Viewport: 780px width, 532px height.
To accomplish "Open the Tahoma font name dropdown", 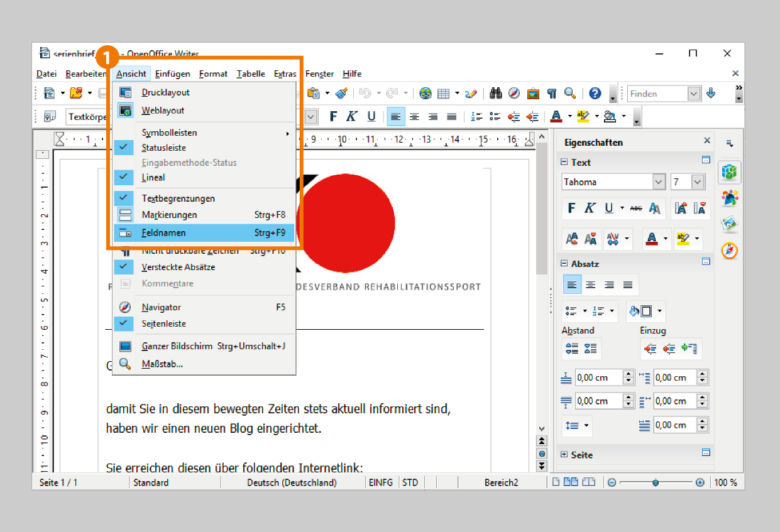I will (x=659, y=182).
